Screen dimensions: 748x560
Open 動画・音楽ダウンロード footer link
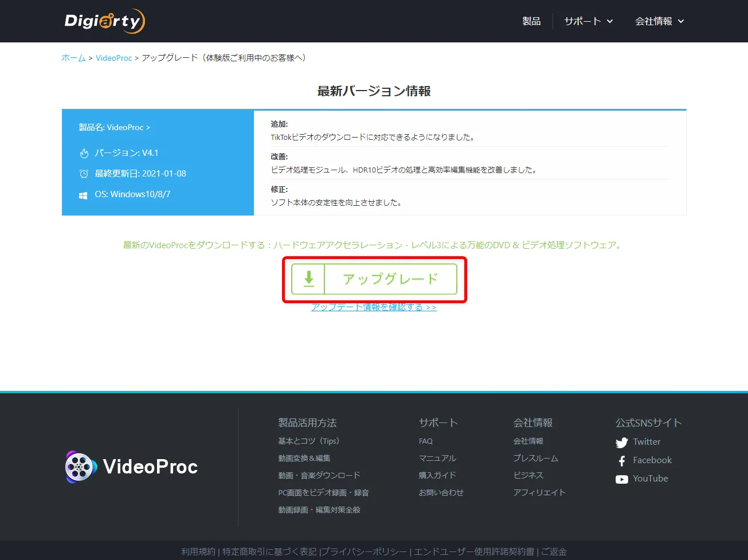319,475
